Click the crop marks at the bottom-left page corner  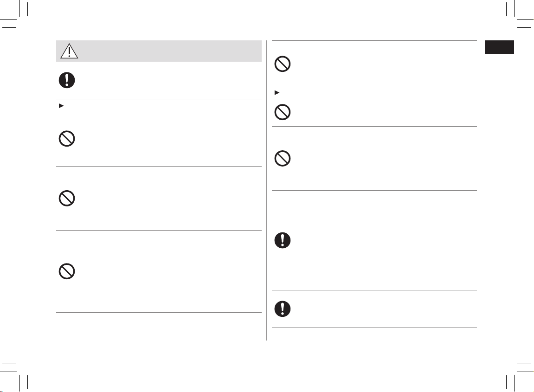click(13, 377)
